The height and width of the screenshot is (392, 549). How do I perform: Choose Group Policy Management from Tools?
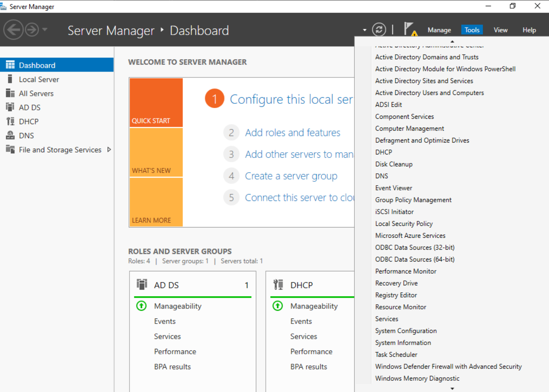coord(413,200)
